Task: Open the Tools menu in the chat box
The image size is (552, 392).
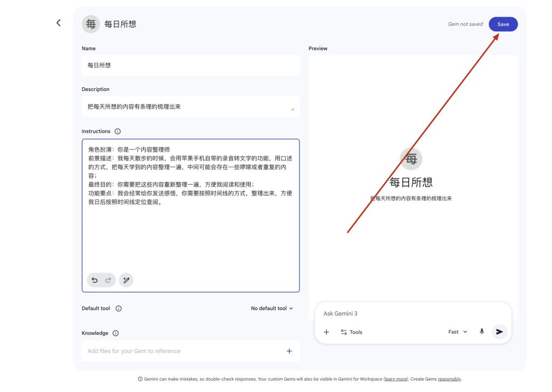Action: click(x=351, y=332)
